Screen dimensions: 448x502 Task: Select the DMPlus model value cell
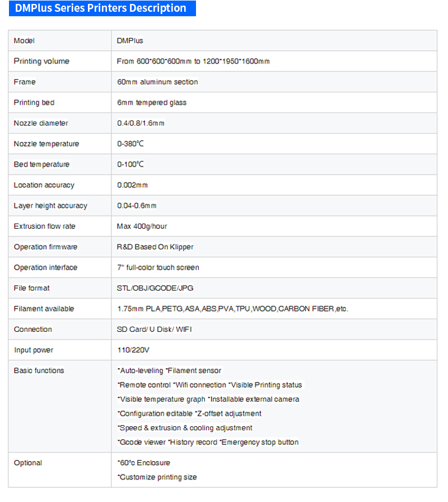(x=130, y=41)
